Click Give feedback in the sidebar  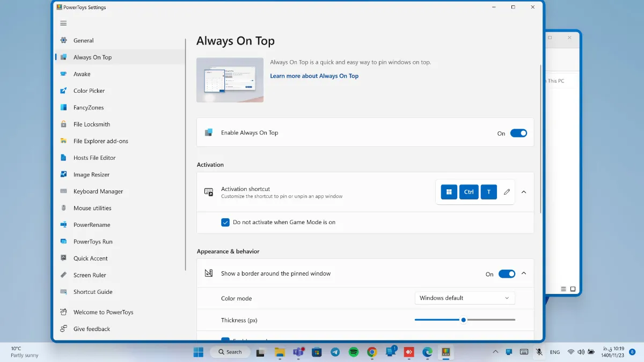point(92,329)
